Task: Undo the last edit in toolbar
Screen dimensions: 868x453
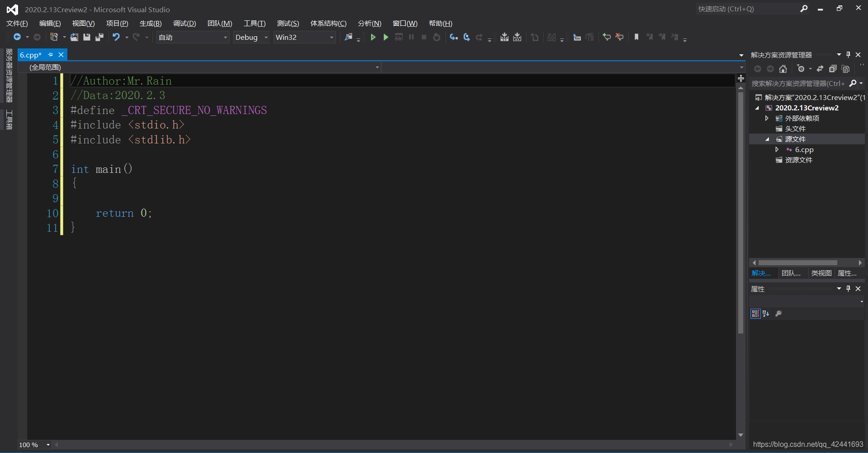Action: (116, 37)
